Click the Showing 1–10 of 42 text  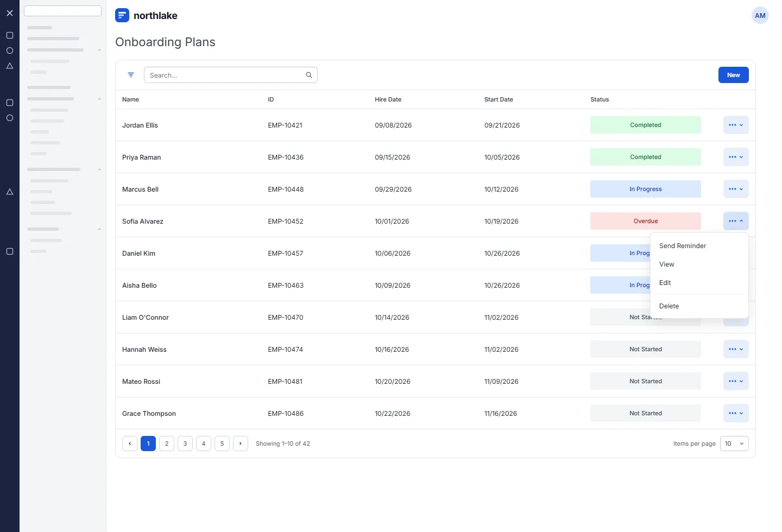pos(283,444)
